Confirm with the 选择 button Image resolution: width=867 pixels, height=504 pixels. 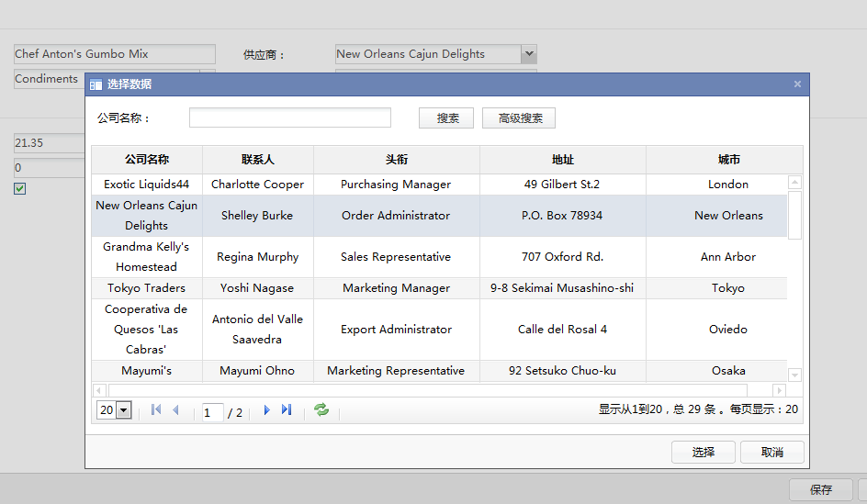point(704,452)
